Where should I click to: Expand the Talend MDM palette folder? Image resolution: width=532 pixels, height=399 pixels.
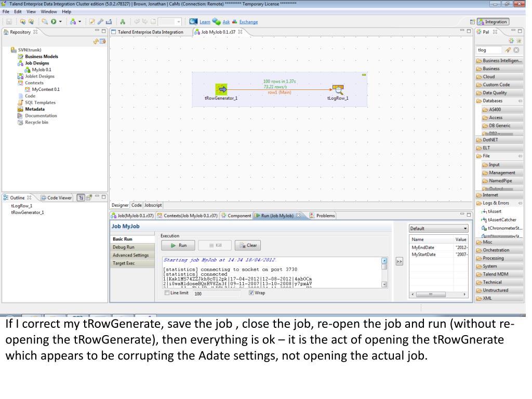(499, 274)
